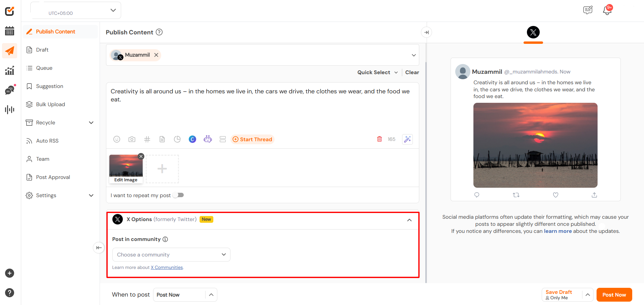The image size is (644, 305).
Task: Insert an emoji with the smiley icon
Action: pyautogui.click(x=117, y=139)
